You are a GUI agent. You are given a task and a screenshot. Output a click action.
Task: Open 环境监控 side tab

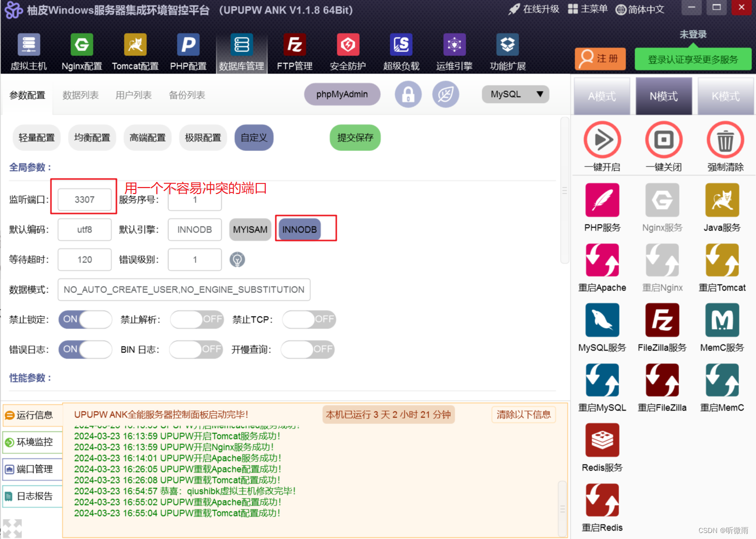click(x=32, y=442)
